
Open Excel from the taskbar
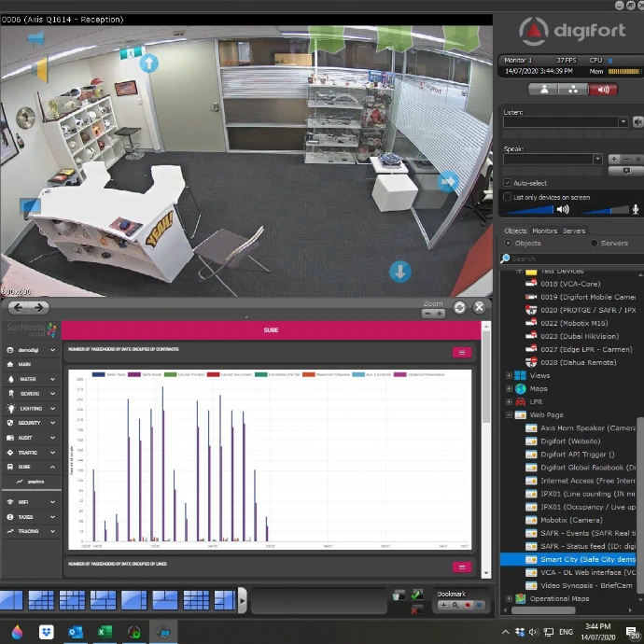tap(105, 632)
